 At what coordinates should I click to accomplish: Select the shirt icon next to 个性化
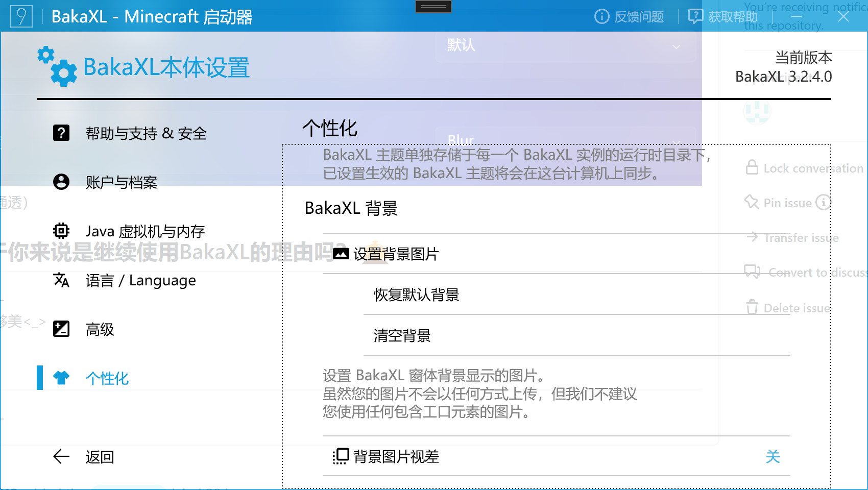[61, 378]
